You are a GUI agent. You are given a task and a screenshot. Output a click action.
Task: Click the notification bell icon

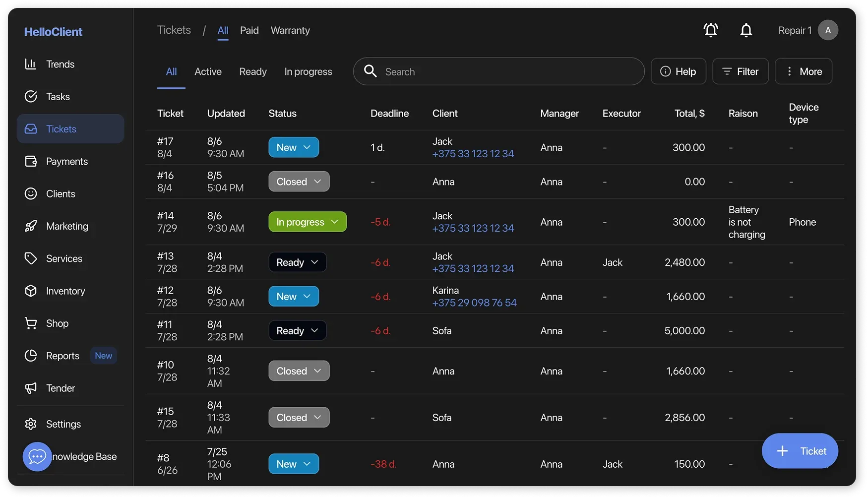(x=746, y=30)
